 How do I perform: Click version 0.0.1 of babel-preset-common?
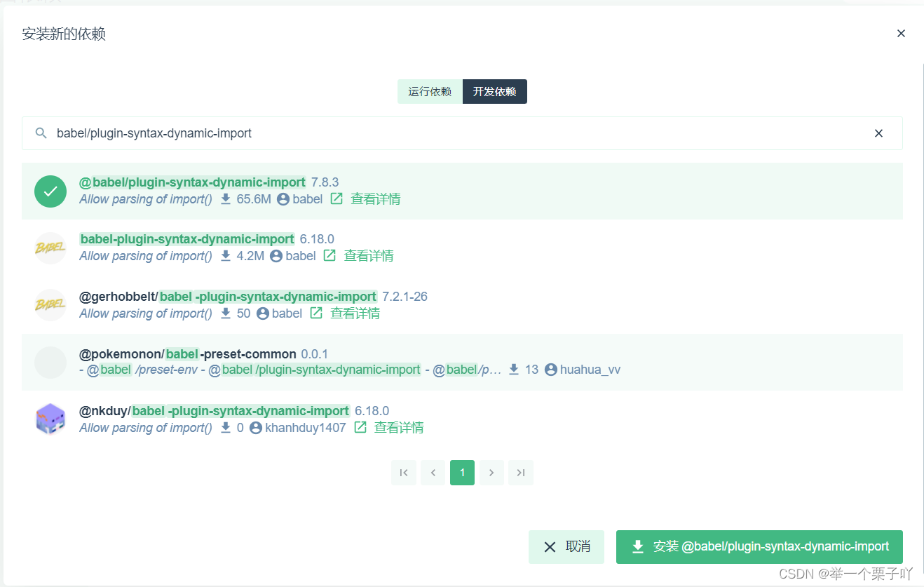315,353
